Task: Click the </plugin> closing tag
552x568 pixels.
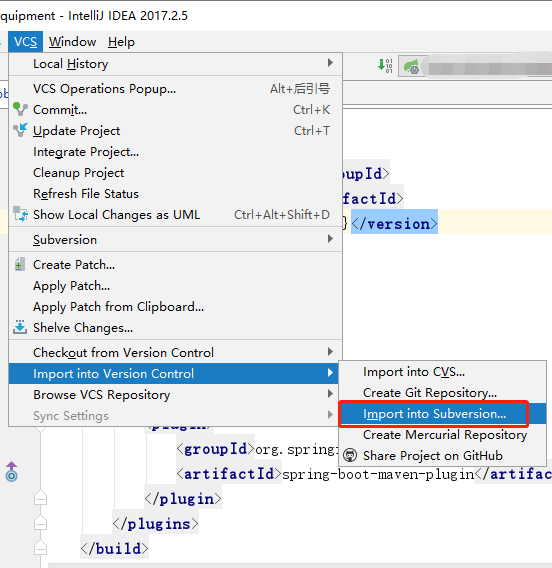Action: click(183, 499)
